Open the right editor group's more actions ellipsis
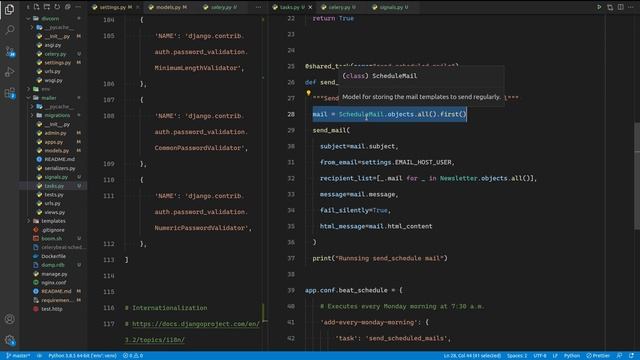Image resolution: width=640 pixels, height=360 pixels. (x=631, y=7)
